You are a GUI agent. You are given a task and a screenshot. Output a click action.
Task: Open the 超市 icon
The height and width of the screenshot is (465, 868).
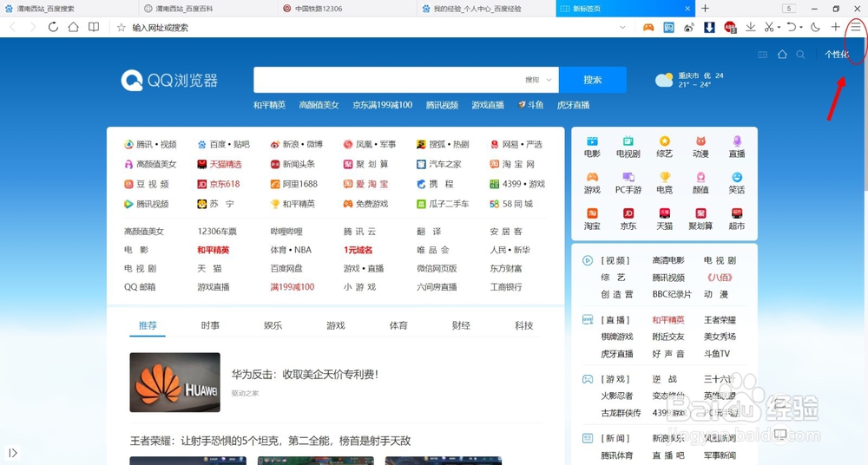point(737,219)
